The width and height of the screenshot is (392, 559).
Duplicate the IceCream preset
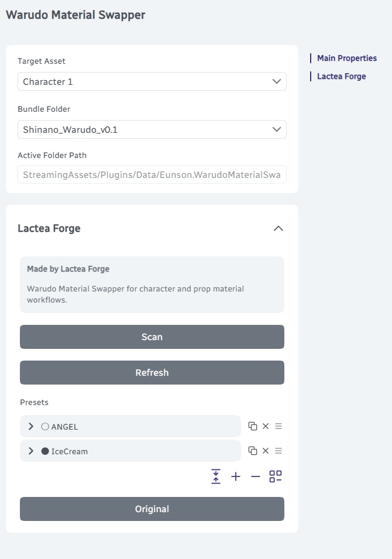click(x=253, y=451)
